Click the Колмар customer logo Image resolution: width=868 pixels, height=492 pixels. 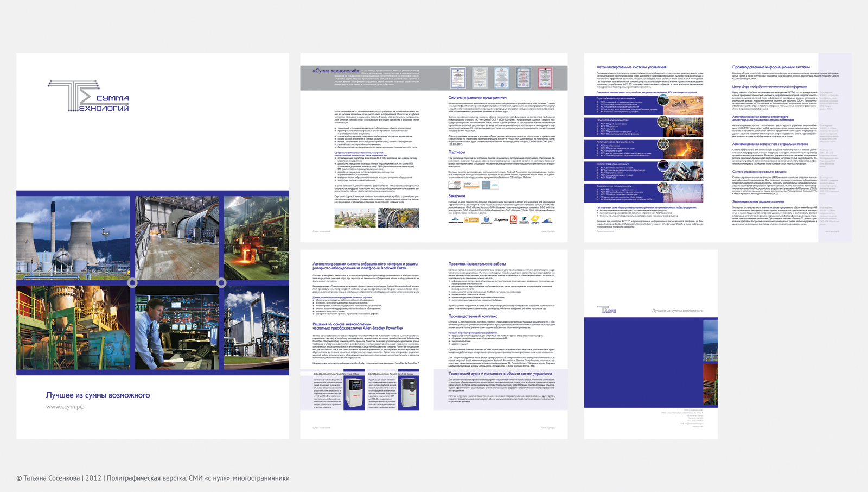pos(501,220)
